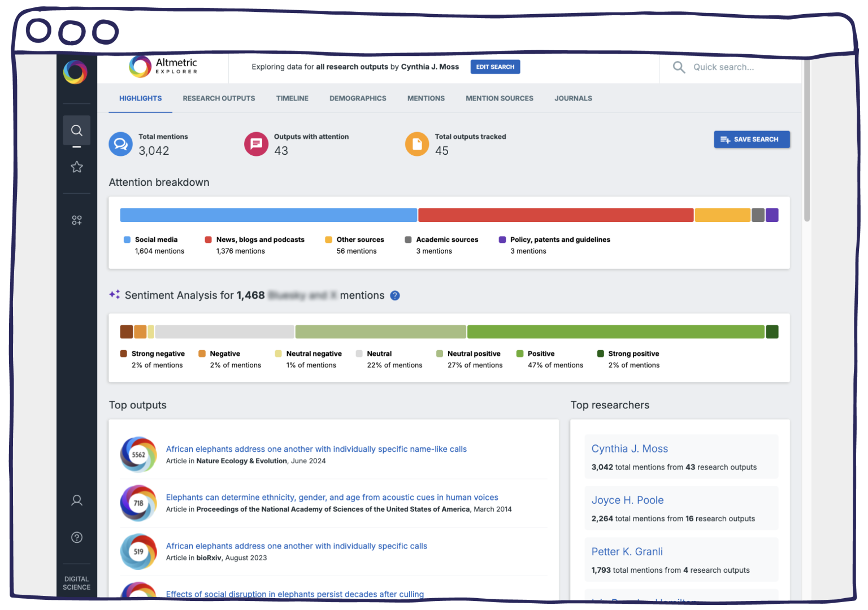Open the user account icon in sidebar

pyautogui.click(x=77, y=500)
